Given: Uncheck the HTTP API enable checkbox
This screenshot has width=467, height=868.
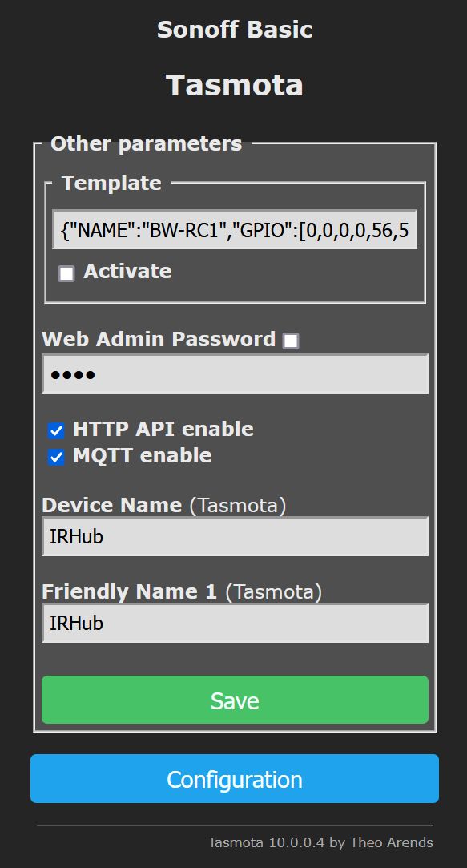Looking at the screenshot, I should point(56,430).
